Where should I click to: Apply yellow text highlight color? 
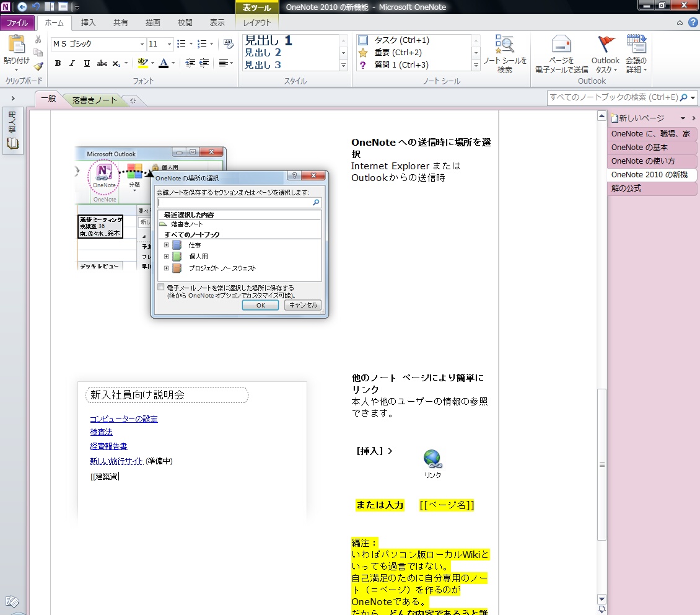(143, 63)
